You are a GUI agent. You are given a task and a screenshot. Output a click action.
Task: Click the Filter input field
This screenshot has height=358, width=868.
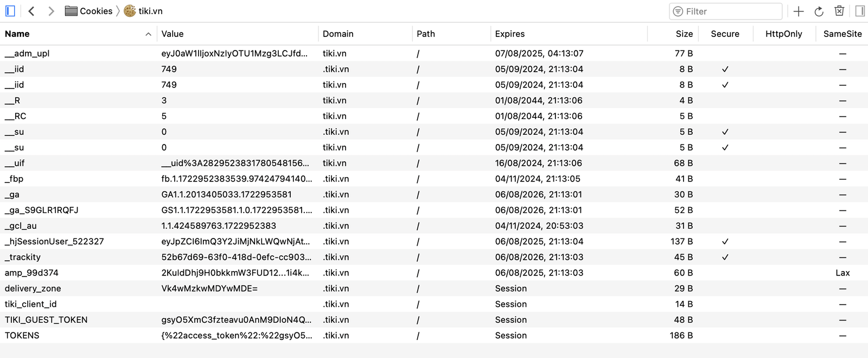tap(730, 11)
